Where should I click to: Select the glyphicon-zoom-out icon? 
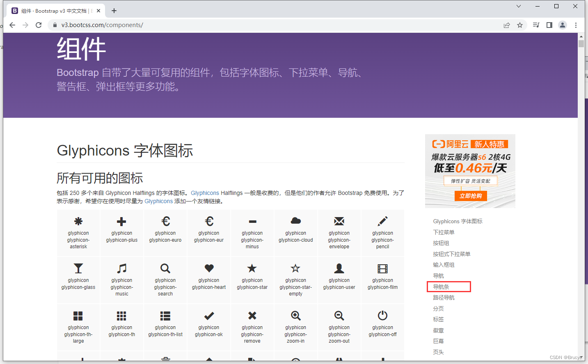(x=339, y=316)
